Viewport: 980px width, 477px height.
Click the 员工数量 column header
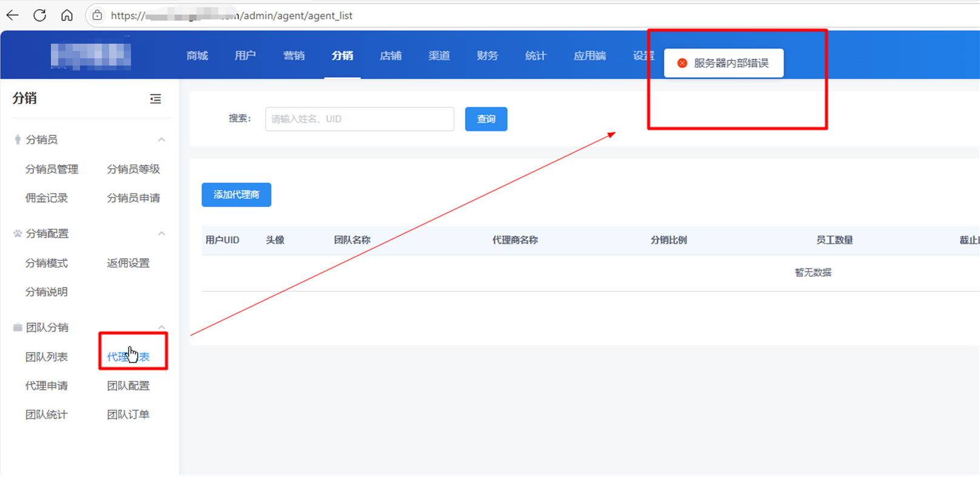[x=834, y=240]
